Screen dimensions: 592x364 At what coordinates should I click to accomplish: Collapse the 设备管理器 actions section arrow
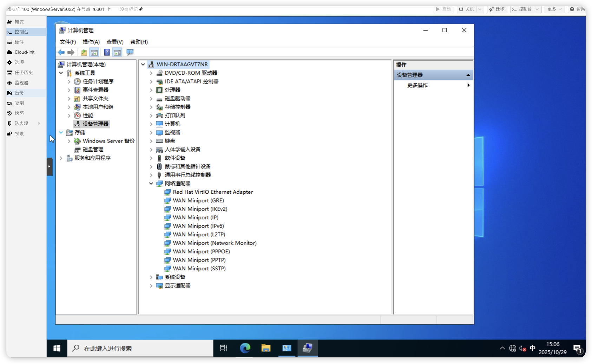[x=468, y=75]
